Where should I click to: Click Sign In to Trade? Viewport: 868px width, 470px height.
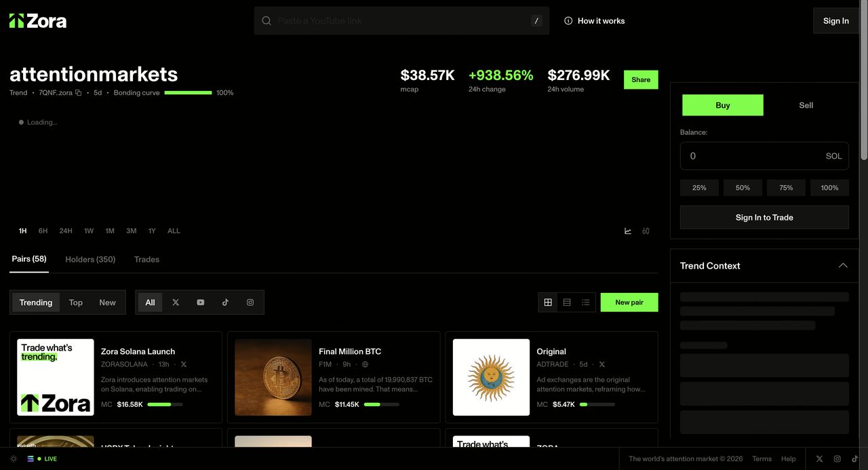pos(764,218)
